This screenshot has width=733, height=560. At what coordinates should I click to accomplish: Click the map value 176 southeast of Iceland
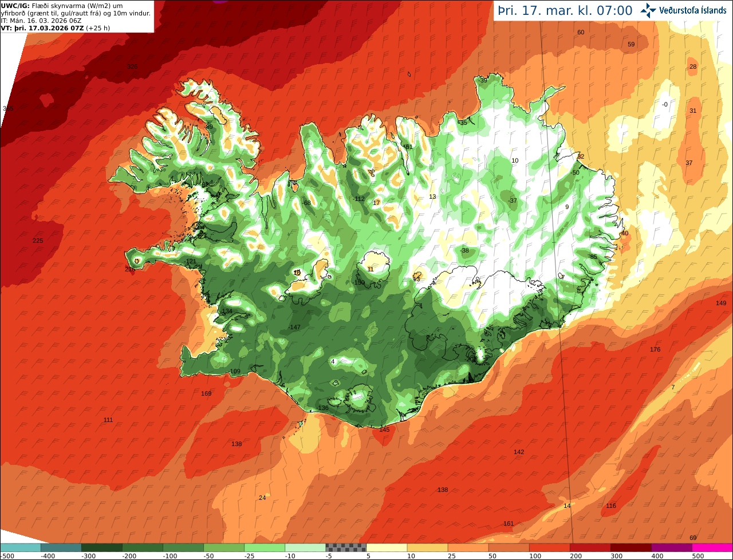[655, 349]
